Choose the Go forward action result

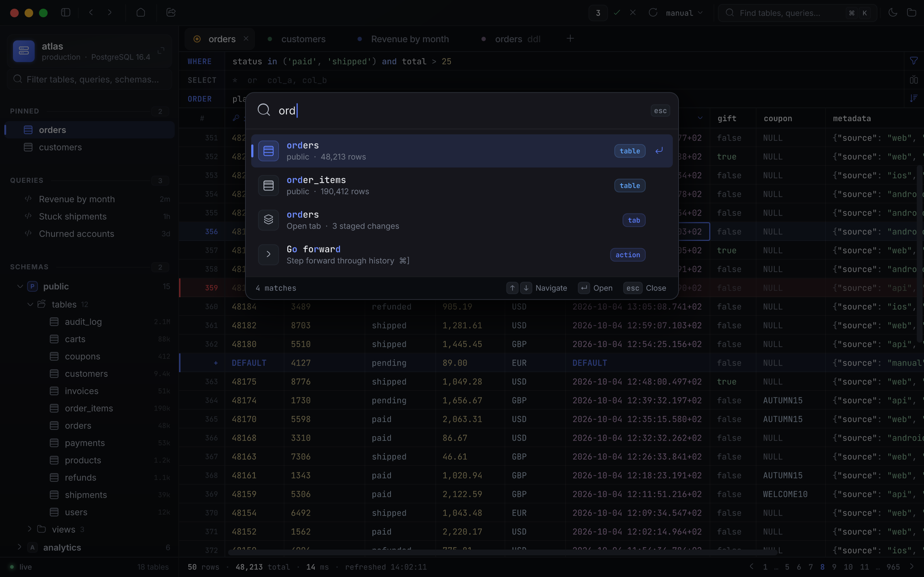pos(462,255)
